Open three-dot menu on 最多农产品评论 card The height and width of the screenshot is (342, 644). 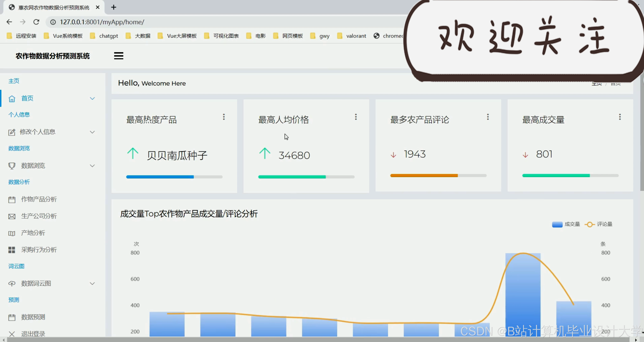[488, 117]
